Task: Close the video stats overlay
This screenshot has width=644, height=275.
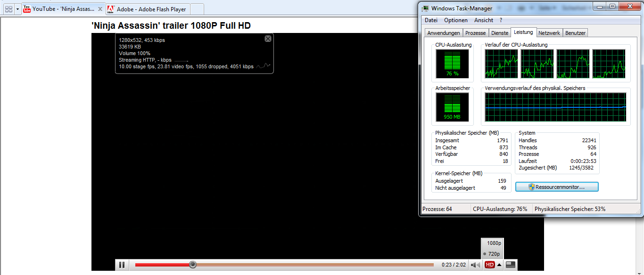Action: pos(268,39)
